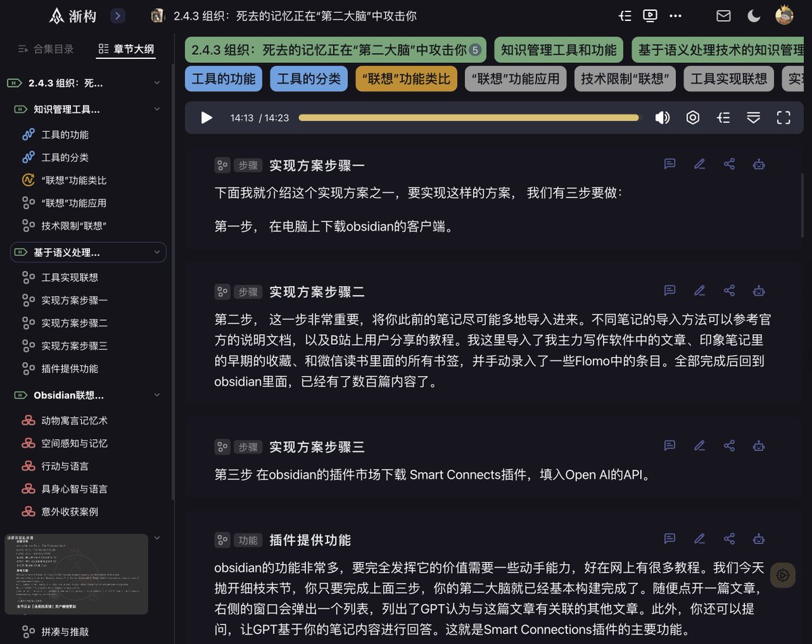Switch to the 合集目录 tab
812x644 pixels.
tap(45, 49)
